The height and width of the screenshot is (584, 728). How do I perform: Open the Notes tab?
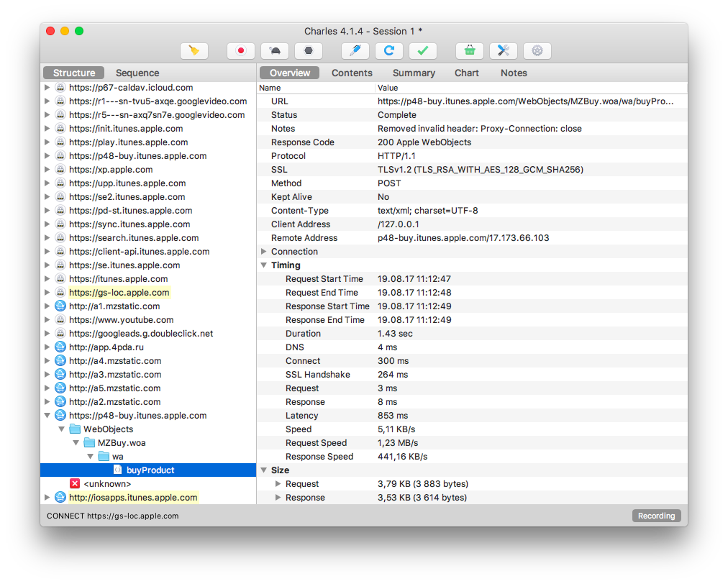(514, 73)
